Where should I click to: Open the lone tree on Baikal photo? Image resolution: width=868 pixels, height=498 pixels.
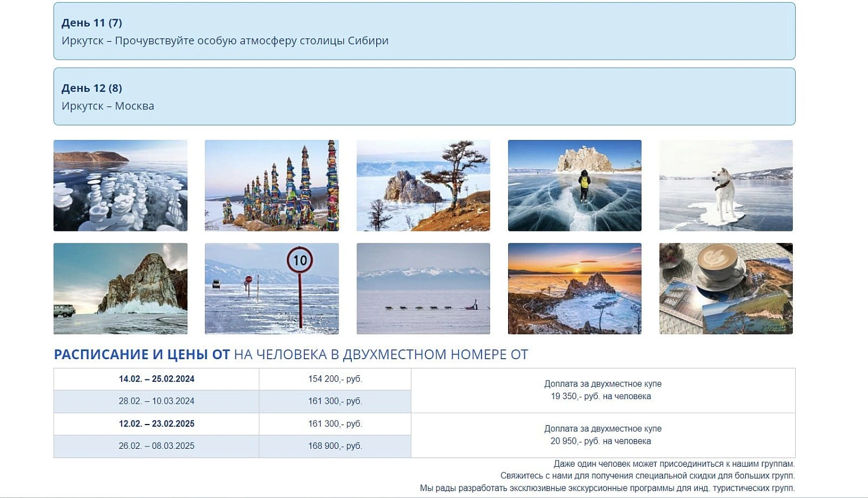click(423, 185)
